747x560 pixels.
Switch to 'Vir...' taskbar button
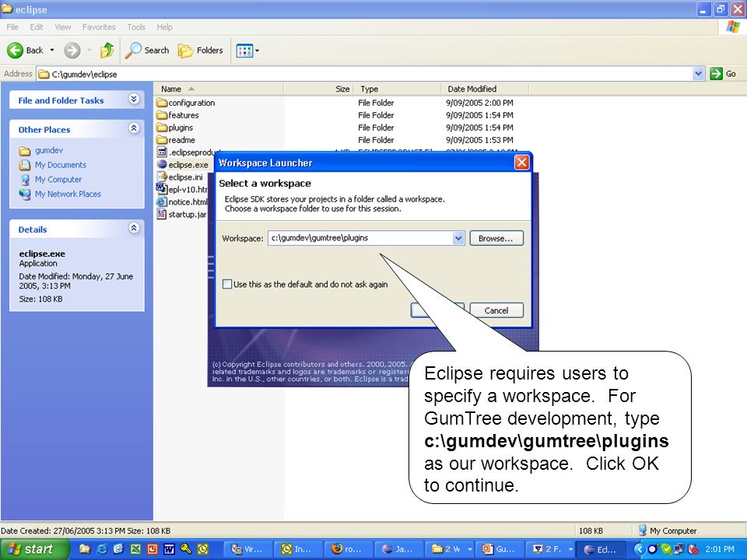247,550
